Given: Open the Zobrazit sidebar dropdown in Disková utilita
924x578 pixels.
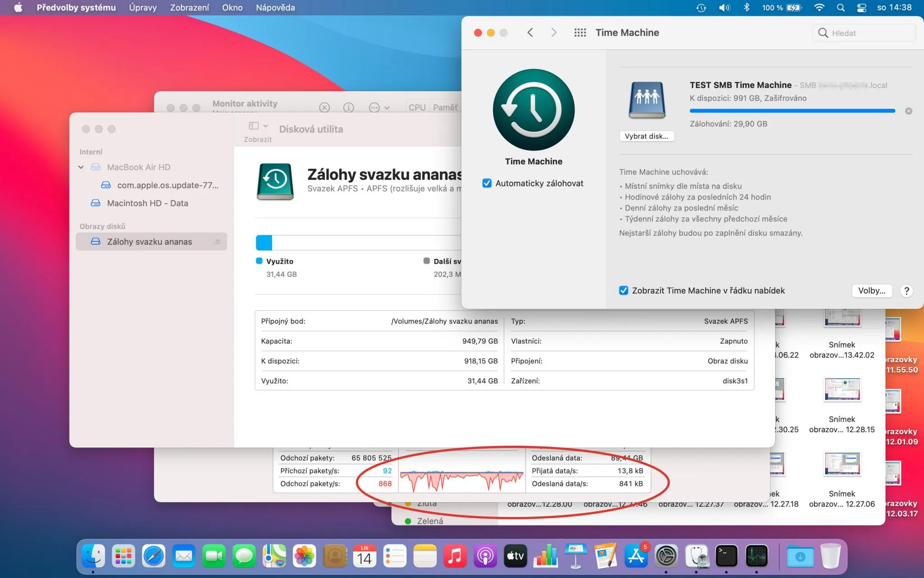Looking at the screenshot, I should tap(259, 126).
